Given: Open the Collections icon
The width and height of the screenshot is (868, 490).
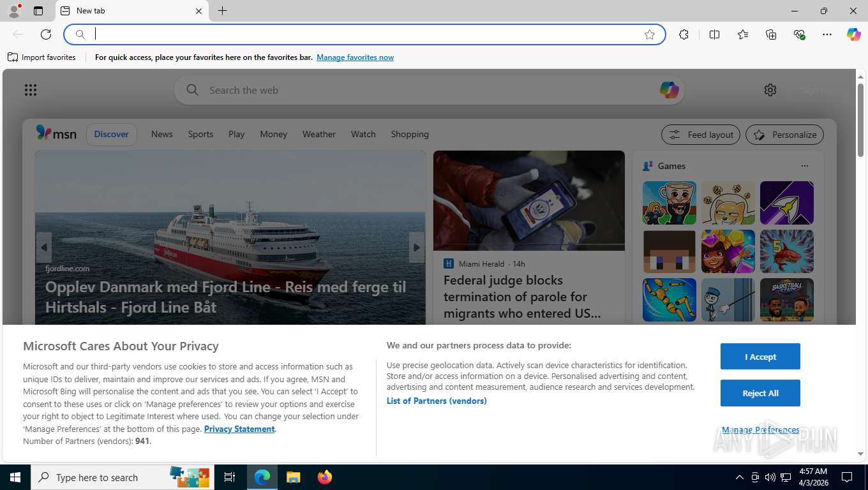Looking at the screenshot, I should click(771, 34).
